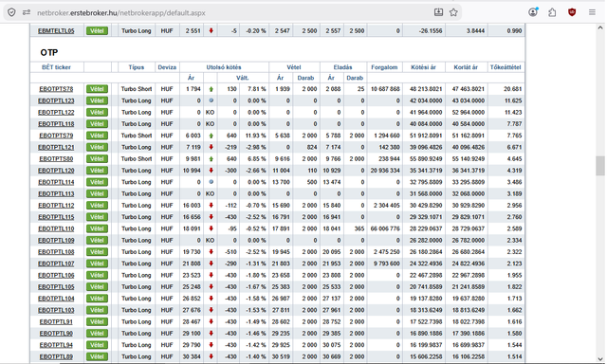Image resolution: width=607 pixels, height=364 pixels.
Task: Click the red uBlock shield icon
Action: pyautogui.click(x=572, y=12)
